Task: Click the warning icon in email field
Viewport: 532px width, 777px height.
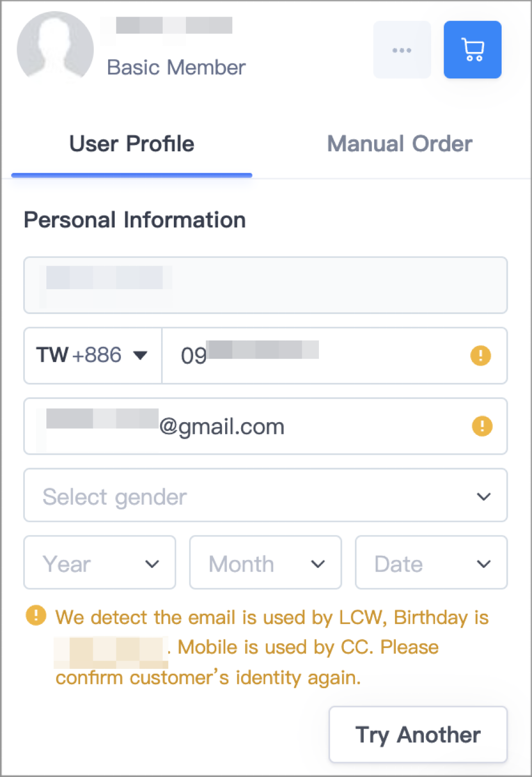Action: pos(482,426)
